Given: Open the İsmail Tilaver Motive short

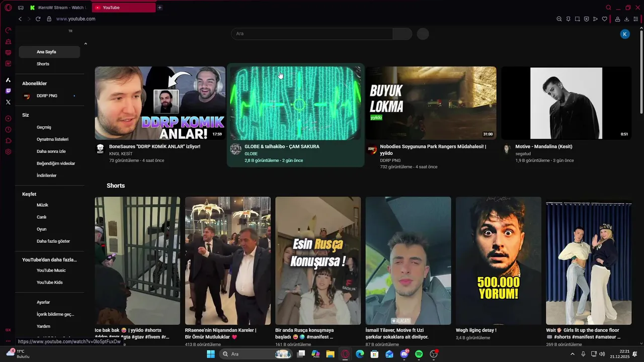Looking at the screenshot, I should [x=408, y=260].
